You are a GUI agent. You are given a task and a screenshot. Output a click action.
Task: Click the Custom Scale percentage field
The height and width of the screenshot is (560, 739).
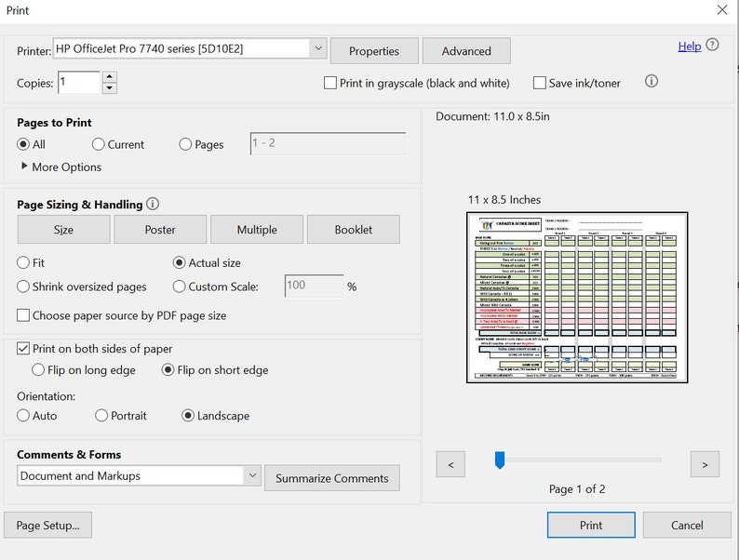click(x=315, y=286)
